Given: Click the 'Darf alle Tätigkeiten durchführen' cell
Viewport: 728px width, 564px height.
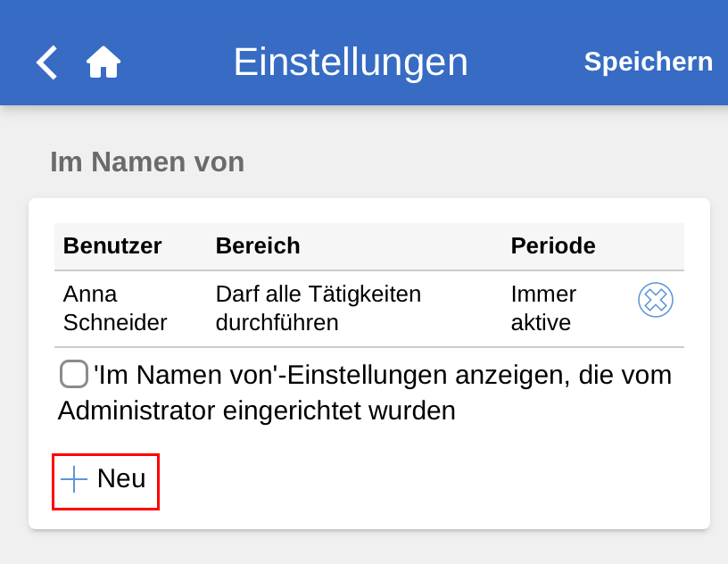Looking at the screenshot, I should [x=318, y=308].
